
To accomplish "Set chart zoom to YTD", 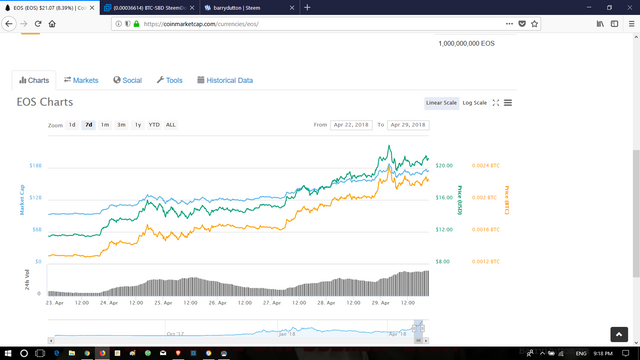I will pyautogui.click(x=154, y=125).
